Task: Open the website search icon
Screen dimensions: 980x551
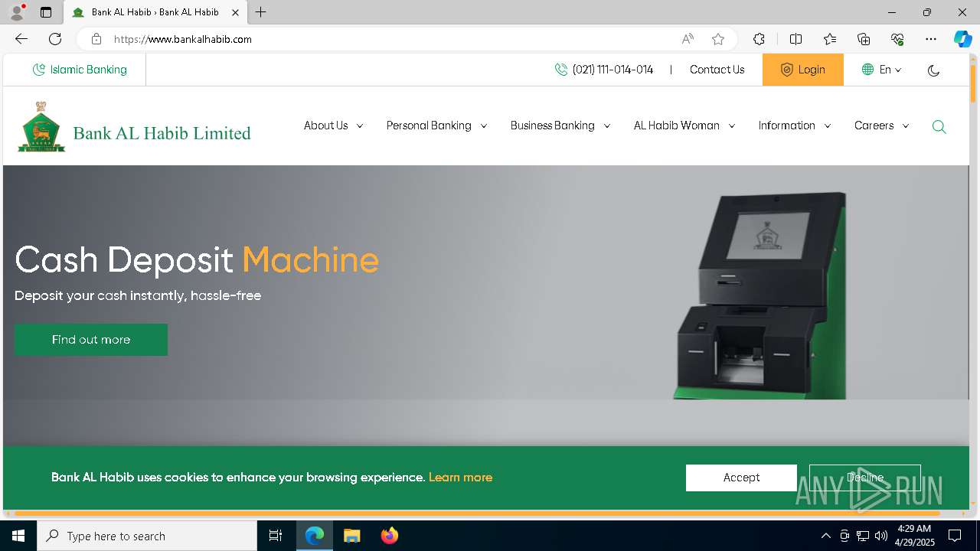Action: (939, 127)
